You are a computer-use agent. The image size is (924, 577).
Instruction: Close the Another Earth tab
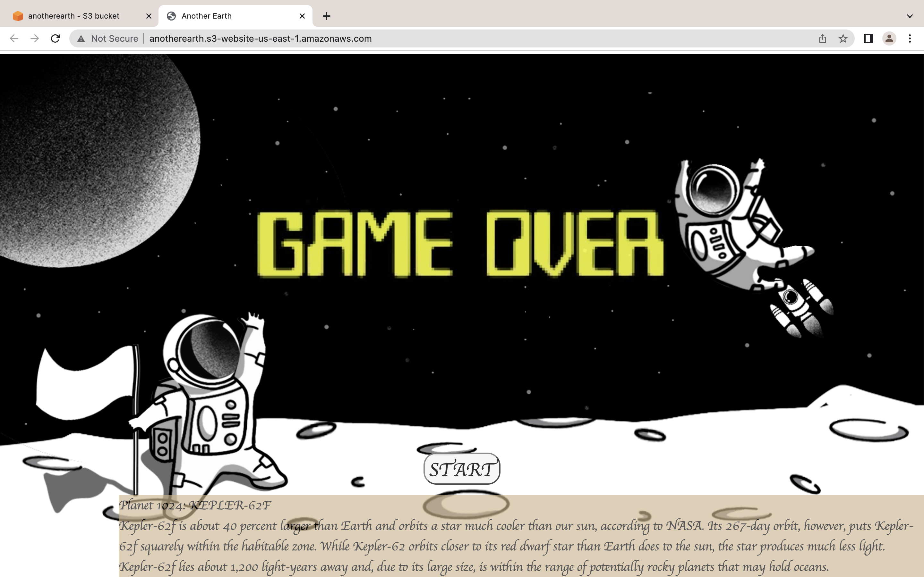click(302, 16)
